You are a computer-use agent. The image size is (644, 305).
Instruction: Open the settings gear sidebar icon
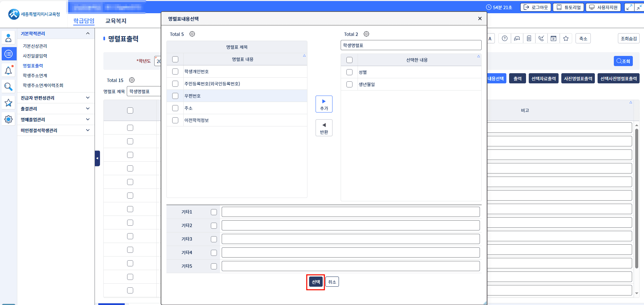8,119
